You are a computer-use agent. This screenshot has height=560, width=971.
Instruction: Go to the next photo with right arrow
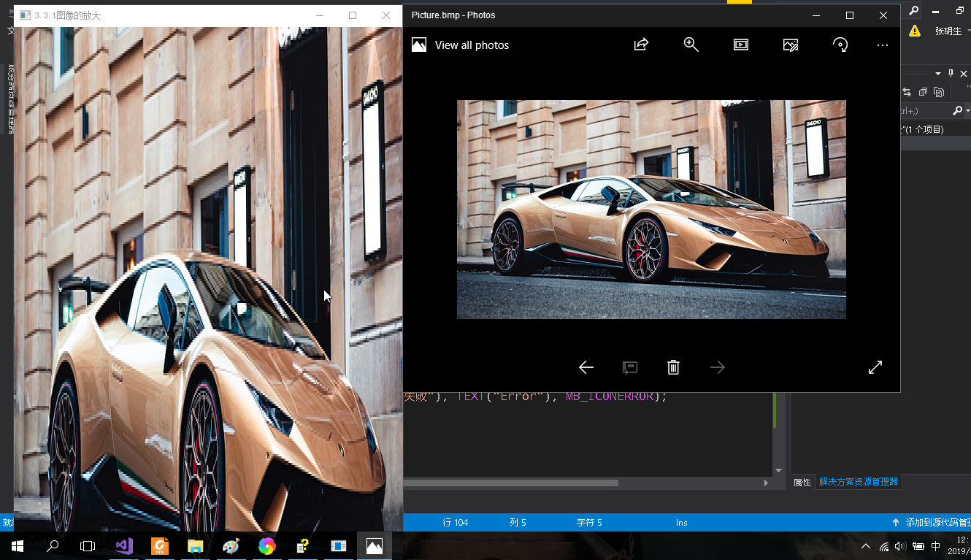[x=717, y=367]
